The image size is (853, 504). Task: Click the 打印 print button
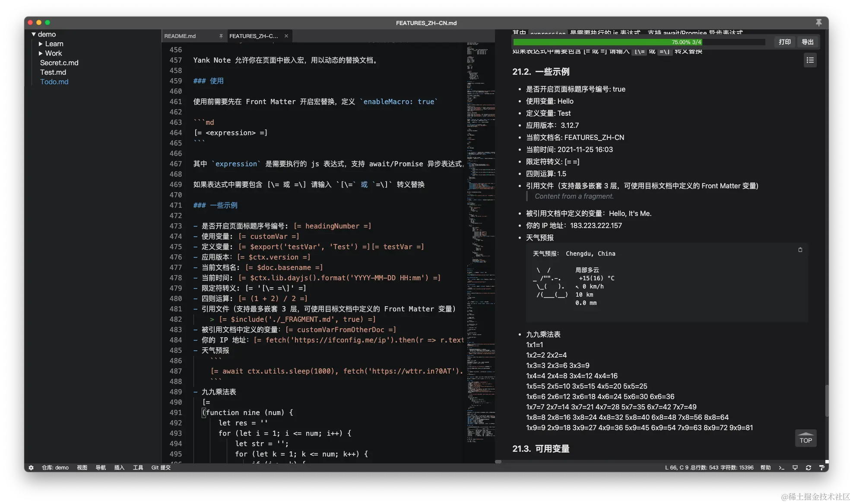pyautogui.click(x=784, y=42)
